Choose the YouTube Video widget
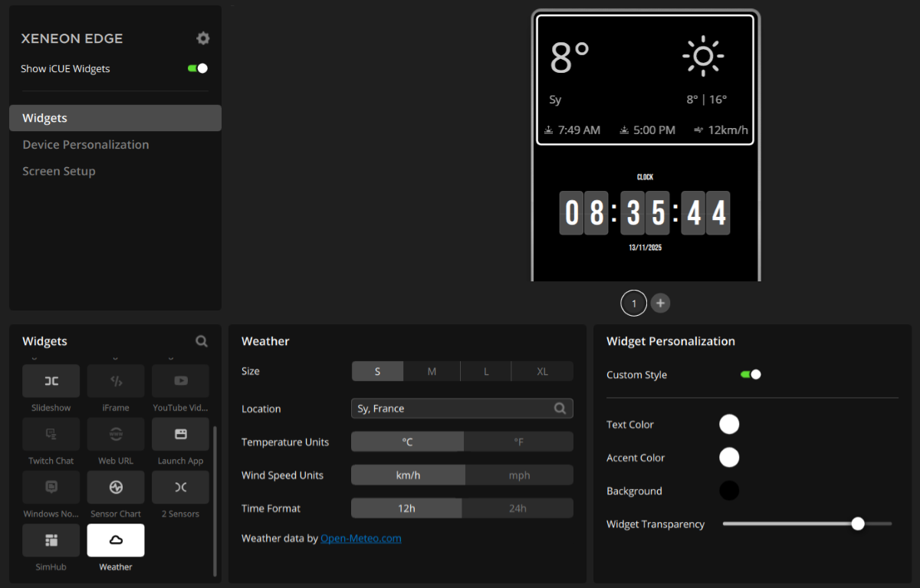 180,381
